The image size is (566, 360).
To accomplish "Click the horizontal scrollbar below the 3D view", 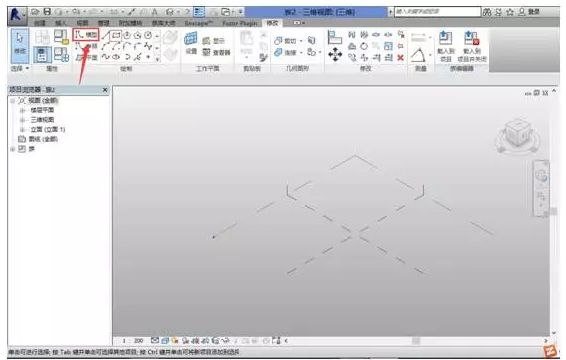I will 415,341.
